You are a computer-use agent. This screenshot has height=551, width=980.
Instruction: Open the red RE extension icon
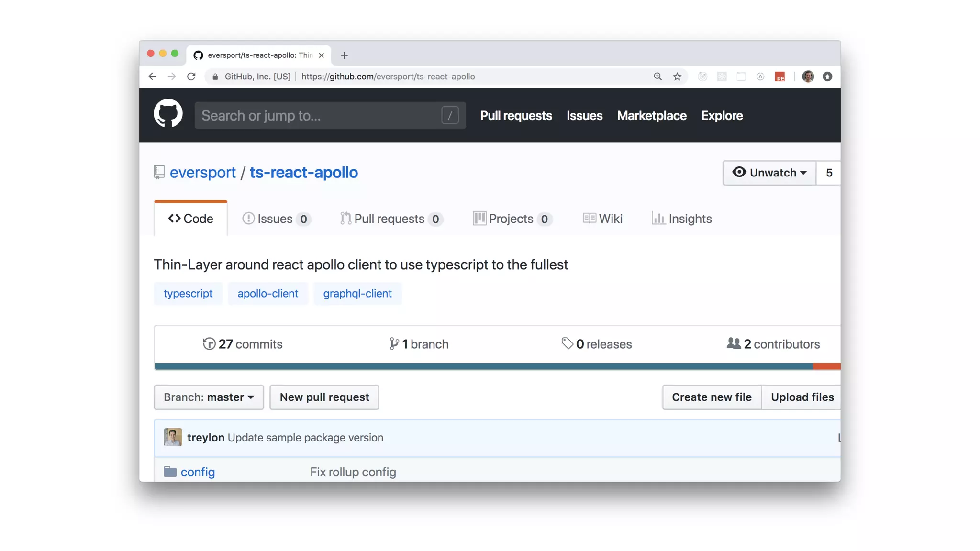[780, 77]
